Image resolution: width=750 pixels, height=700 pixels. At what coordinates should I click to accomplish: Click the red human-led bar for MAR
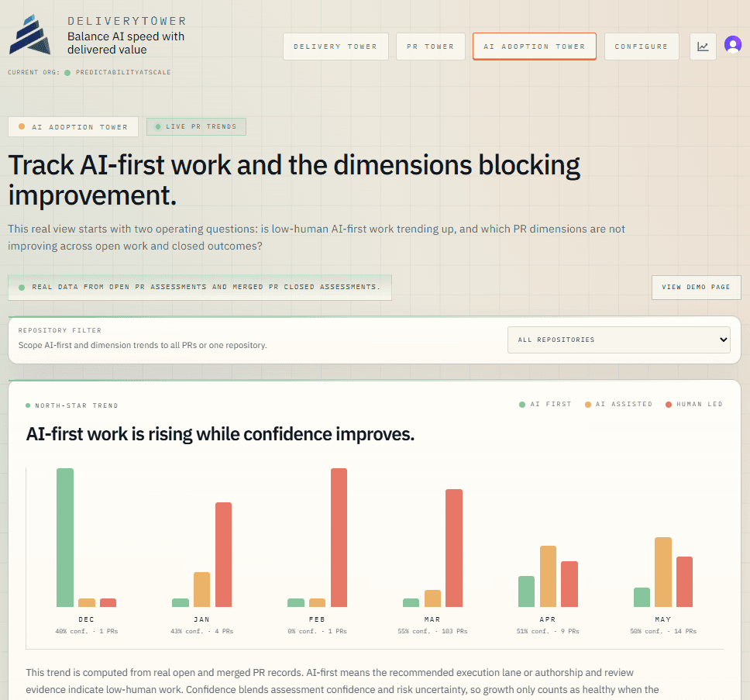454,548
